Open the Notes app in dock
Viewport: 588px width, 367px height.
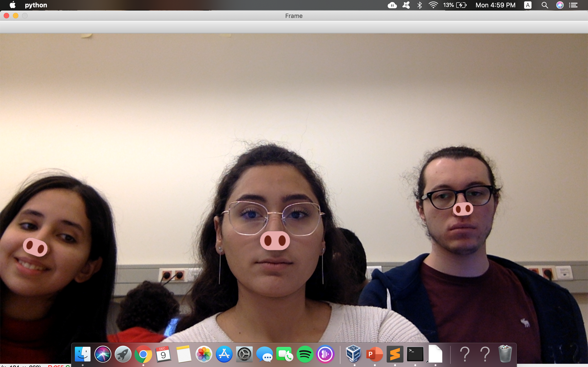pyautogui.click(x=184, y=354)
